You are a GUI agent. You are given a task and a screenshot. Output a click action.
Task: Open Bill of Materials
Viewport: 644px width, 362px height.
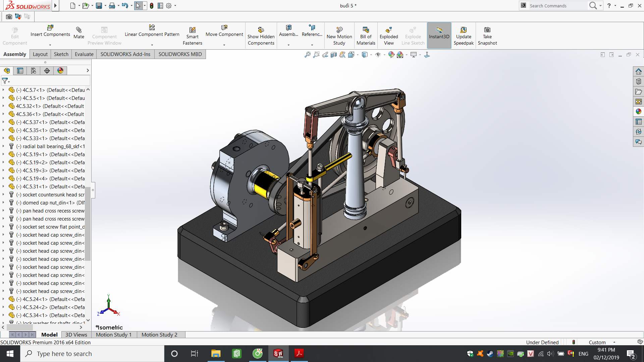[x=366, y=36]
